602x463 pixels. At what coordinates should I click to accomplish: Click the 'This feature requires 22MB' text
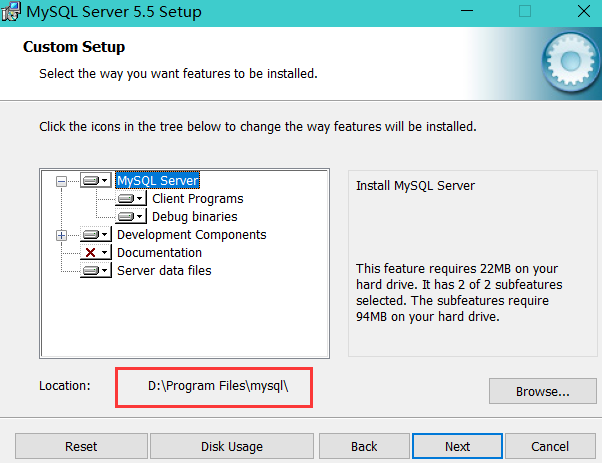pyautogui.click(x=459, y=293)
